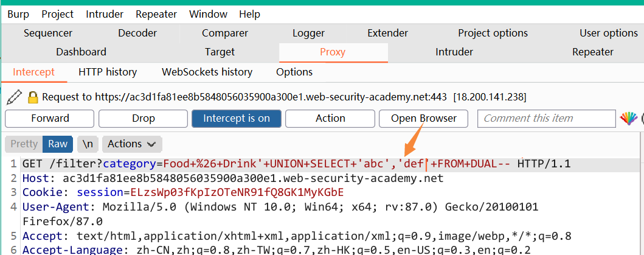
Task: Click the Cookie session value
Action: [x=237, y=193]
